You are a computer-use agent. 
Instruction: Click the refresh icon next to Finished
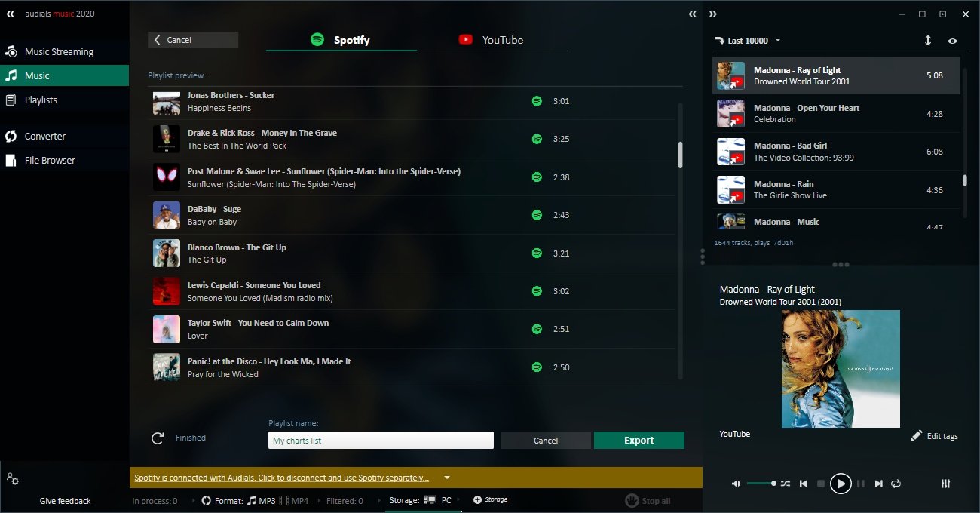(x=158, y=438)
